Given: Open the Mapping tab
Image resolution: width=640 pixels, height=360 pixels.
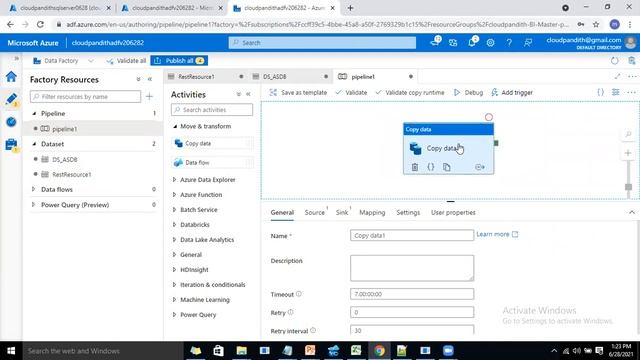Looking at the screenshot, I should click(x=372, y=213).
